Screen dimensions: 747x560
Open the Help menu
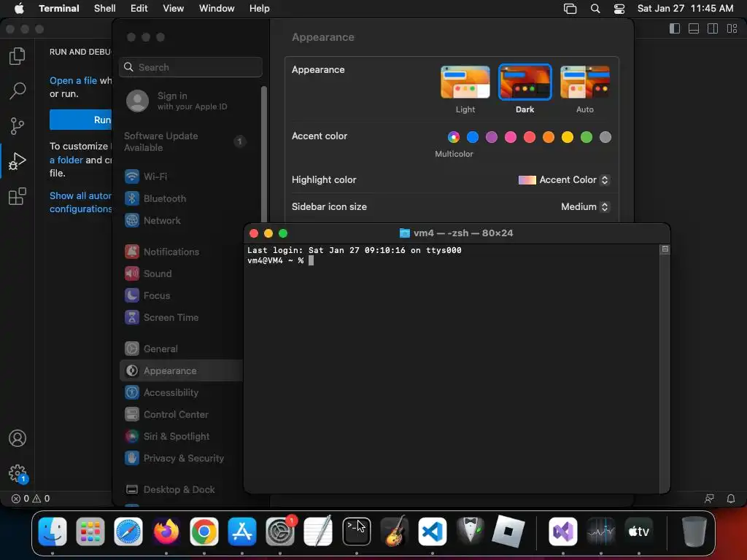[x=260, y=9]
